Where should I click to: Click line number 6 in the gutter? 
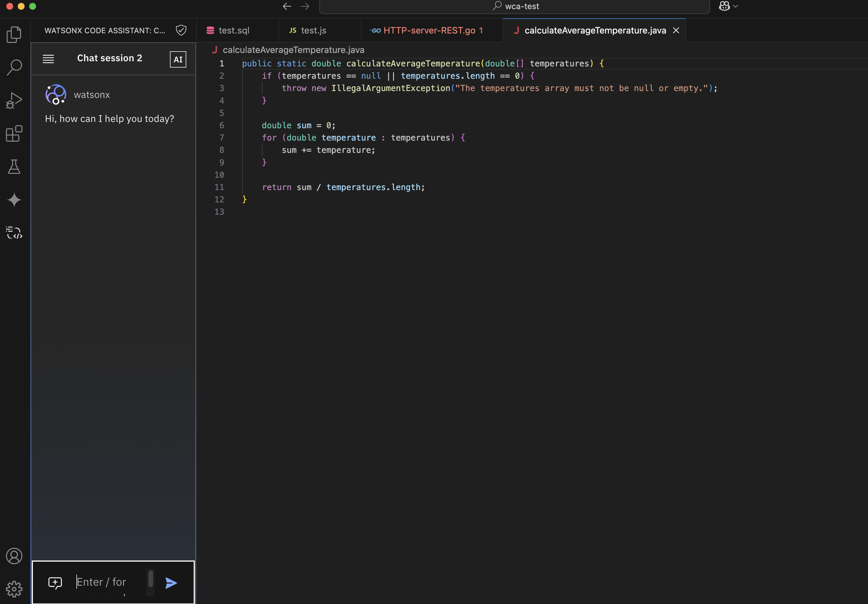(222, 125)
